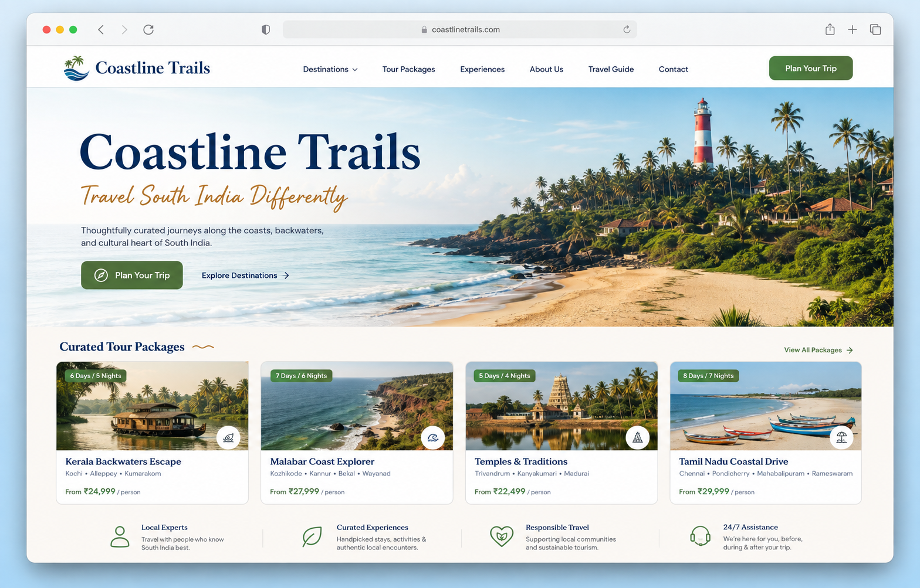This screenshot has height=588, width=920.
Task: Reload the page from the toolbar
Action: point(148,29)
